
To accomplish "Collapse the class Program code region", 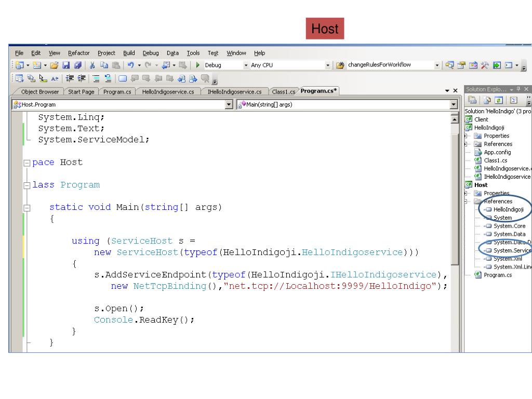I will [27, 185].
